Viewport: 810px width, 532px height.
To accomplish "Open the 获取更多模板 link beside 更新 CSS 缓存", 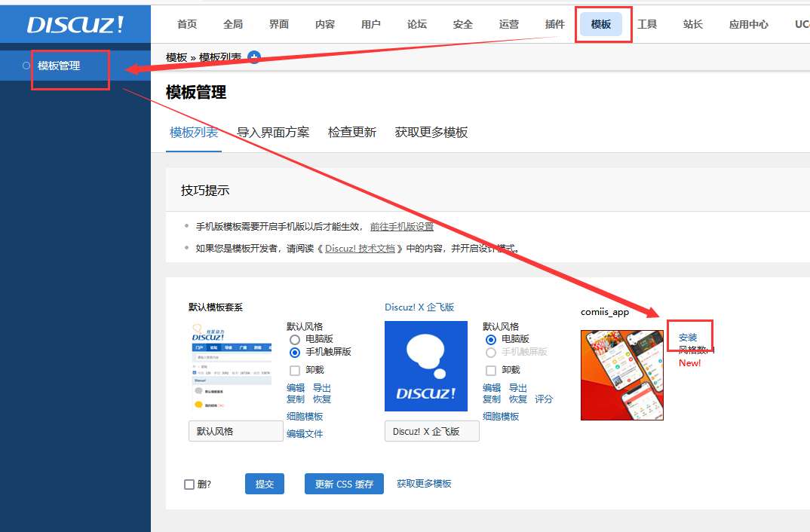I will pyautogui.click(x=424, y=484).
